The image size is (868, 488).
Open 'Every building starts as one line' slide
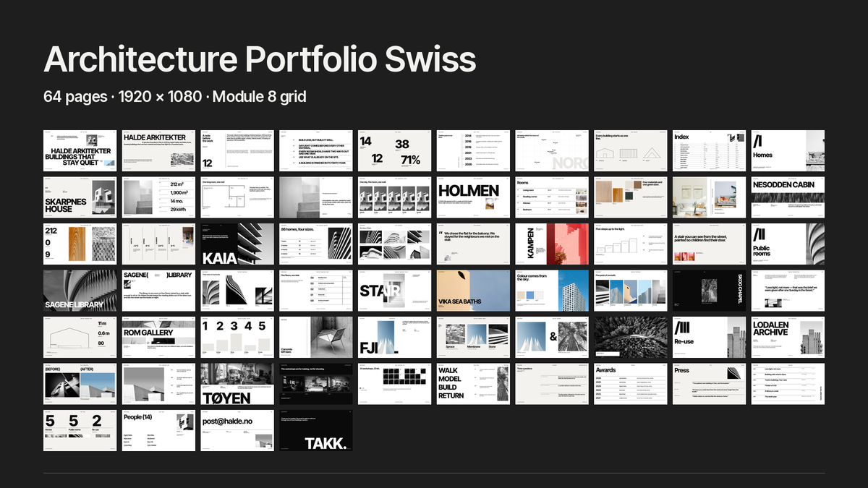point(630,151)
